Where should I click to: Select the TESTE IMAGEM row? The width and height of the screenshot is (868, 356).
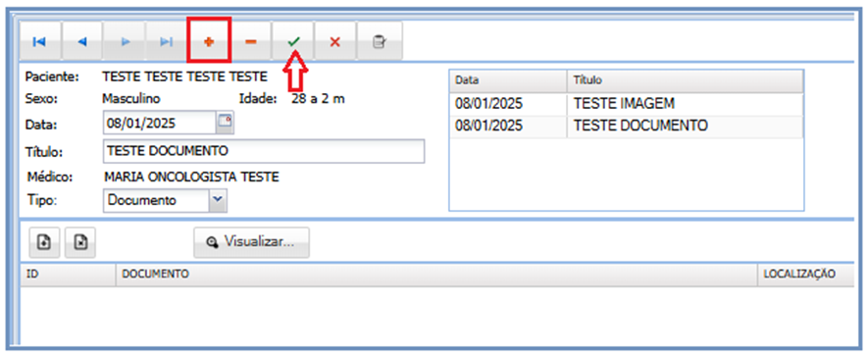click(626, 104)
